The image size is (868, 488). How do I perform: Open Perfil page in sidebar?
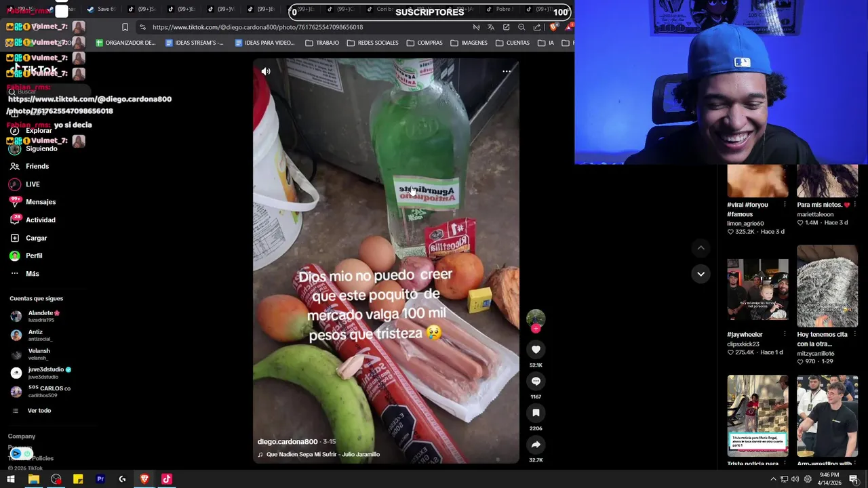point(26,256)
